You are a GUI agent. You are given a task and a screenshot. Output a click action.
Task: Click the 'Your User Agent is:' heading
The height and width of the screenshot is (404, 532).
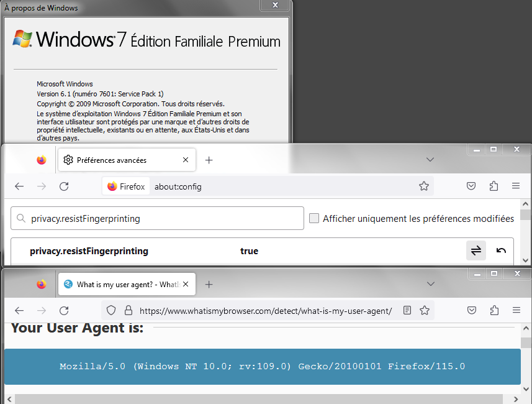coord(78,328)
